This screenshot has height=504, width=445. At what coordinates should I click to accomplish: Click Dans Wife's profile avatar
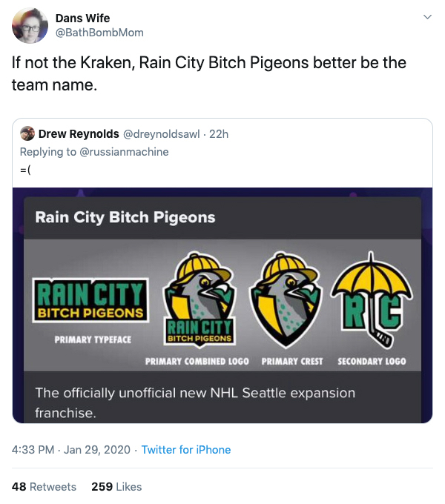pyautogui.click(x=30, y=25)
